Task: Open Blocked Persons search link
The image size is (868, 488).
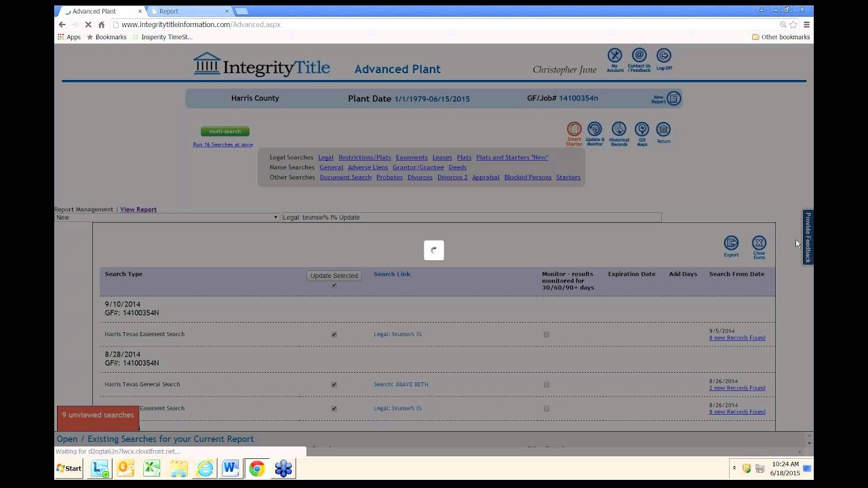Action: [528, 178]
